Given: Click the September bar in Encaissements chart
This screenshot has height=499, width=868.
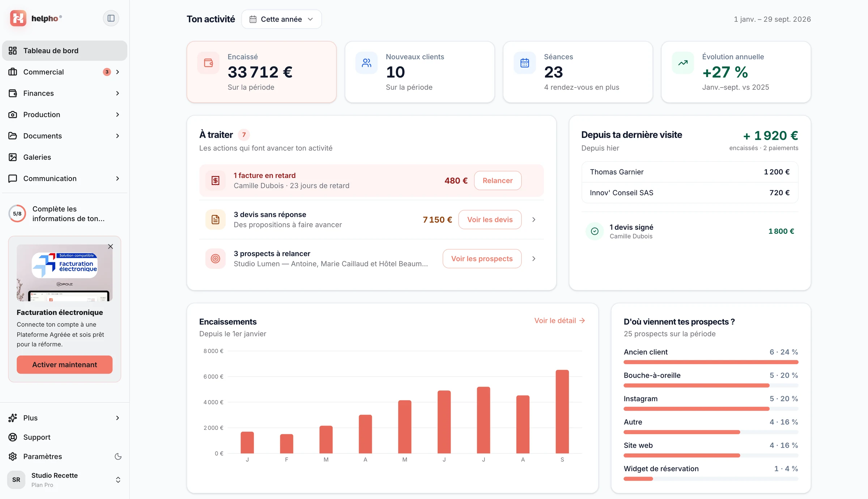Looking at the screenshot, I should [562, 411].
